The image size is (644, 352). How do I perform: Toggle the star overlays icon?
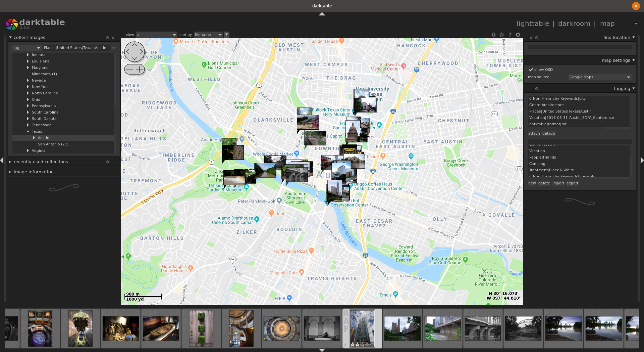(x=502, y=35)
